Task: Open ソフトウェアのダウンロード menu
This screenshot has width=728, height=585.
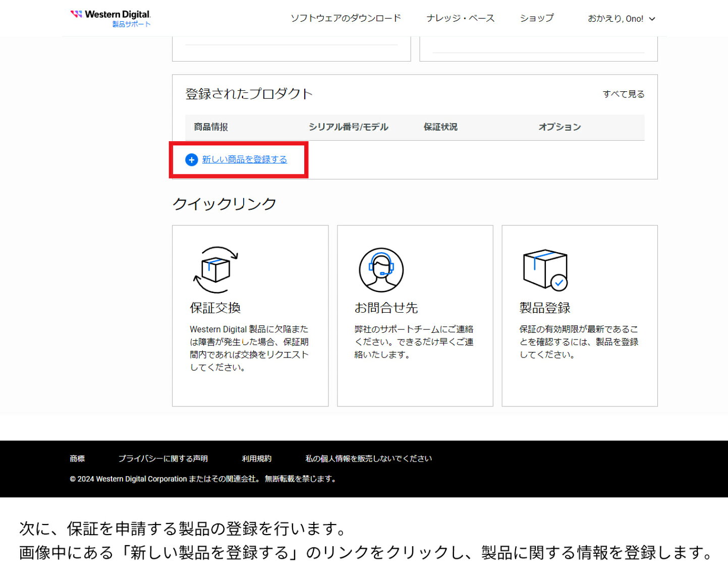Action: pyautogui.click(x=346, y=18)
